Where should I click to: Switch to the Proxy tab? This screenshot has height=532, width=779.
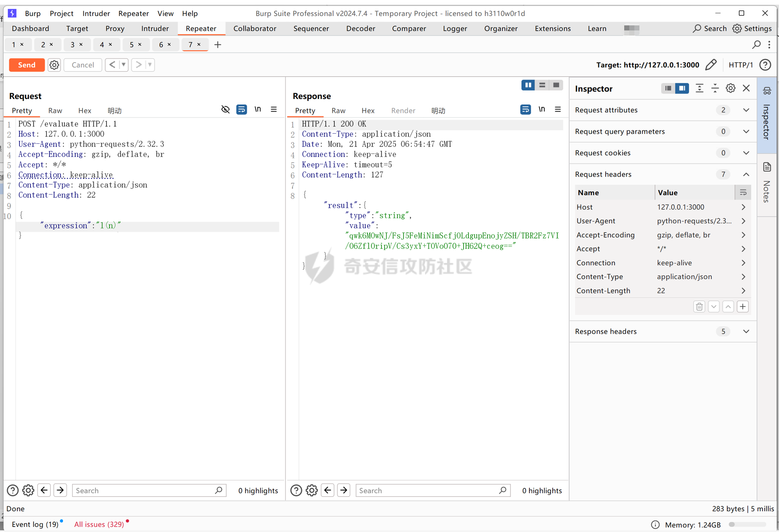(115, 28)
